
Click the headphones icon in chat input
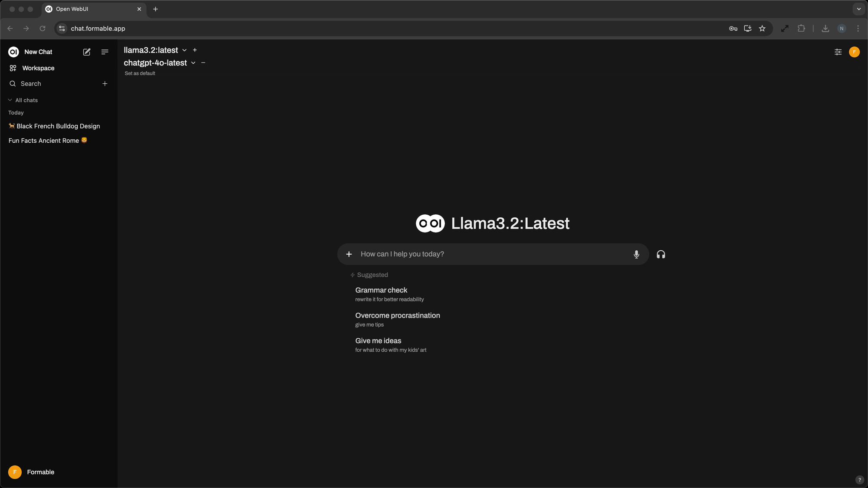point(661,255)
